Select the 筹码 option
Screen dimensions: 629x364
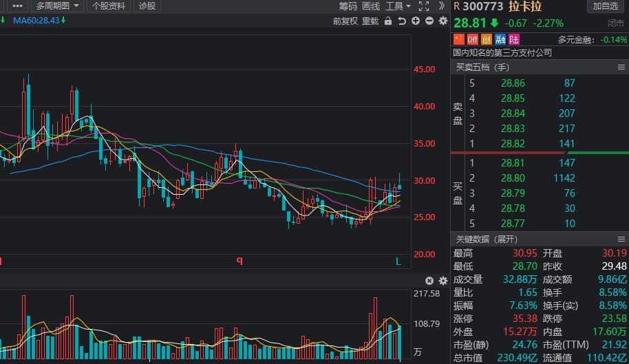click(348, 6)
